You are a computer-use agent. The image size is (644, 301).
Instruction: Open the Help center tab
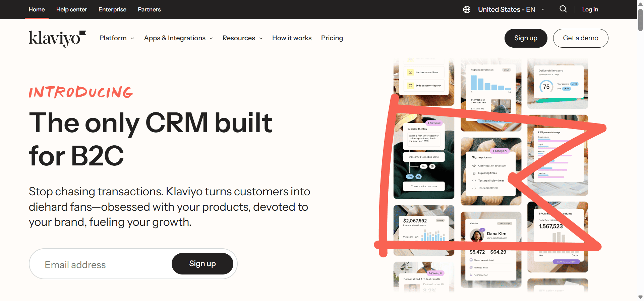pos(71,9)
